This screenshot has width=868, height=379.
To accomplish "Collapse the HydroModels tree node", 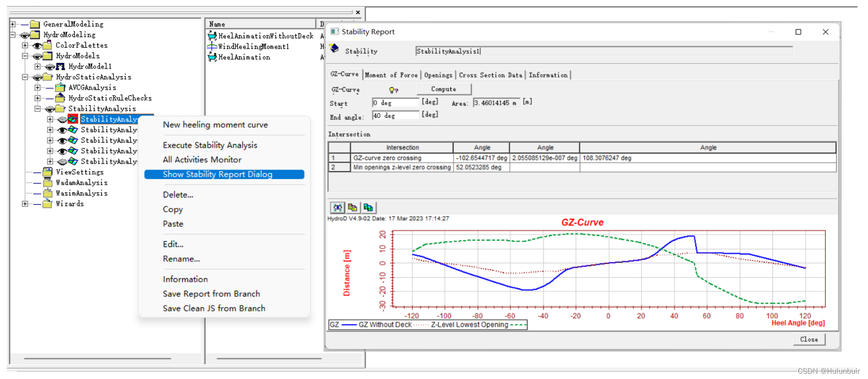I will click(25, 56).
